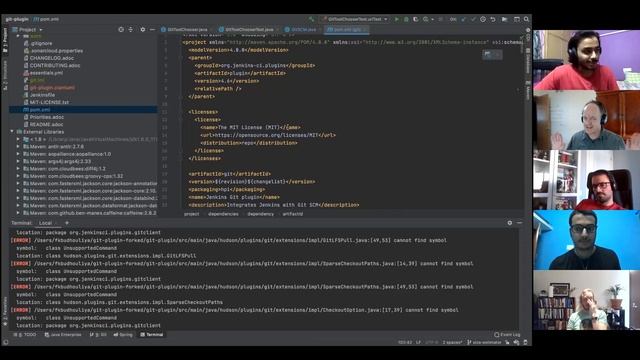Open Jenkinsfile in project tree

click(39, 95)
